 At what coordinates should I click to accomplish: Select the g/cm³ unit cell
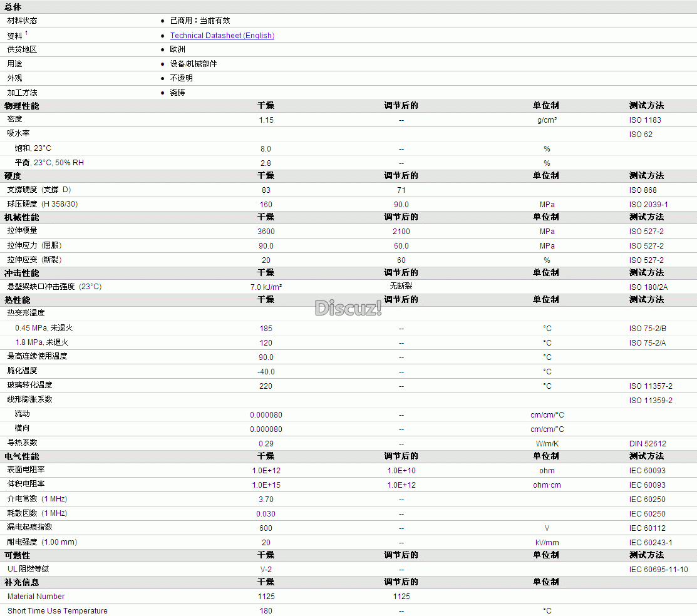tap(547, 120)
